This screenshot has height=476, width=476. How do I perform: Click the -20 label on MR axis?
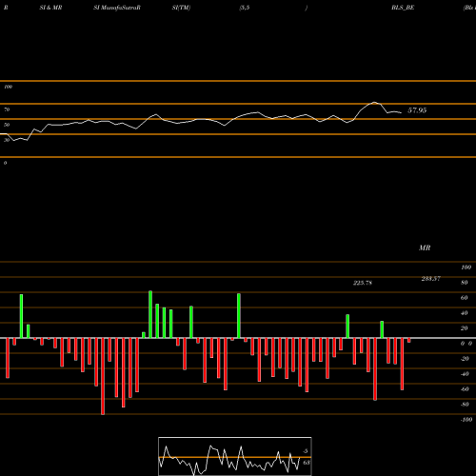[x=465, y=359]
